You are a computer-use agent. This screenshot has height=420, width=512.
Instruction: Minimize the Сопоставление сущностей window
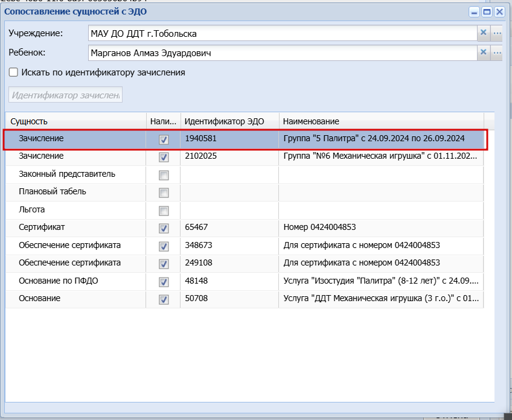coord(474,12)
